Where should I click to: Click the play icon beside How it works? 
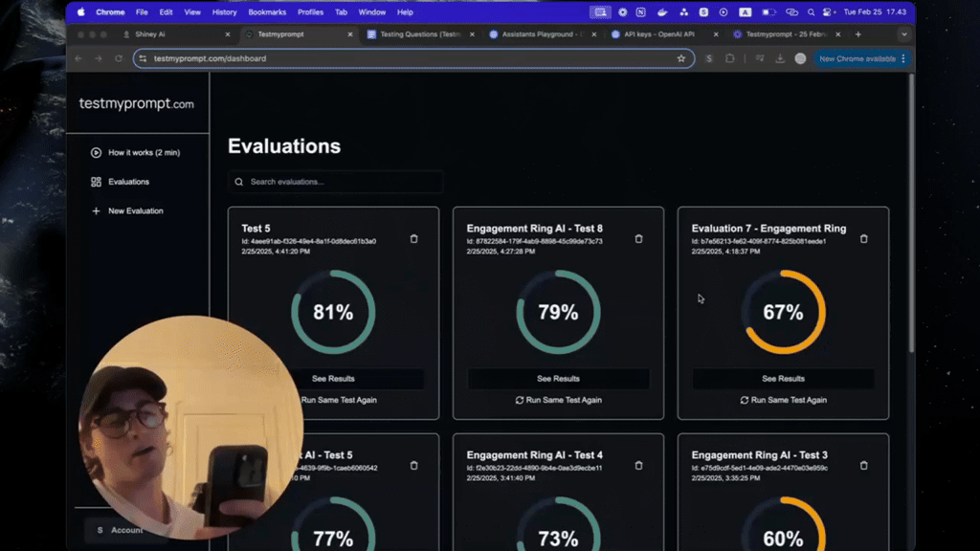pos(96,152)
